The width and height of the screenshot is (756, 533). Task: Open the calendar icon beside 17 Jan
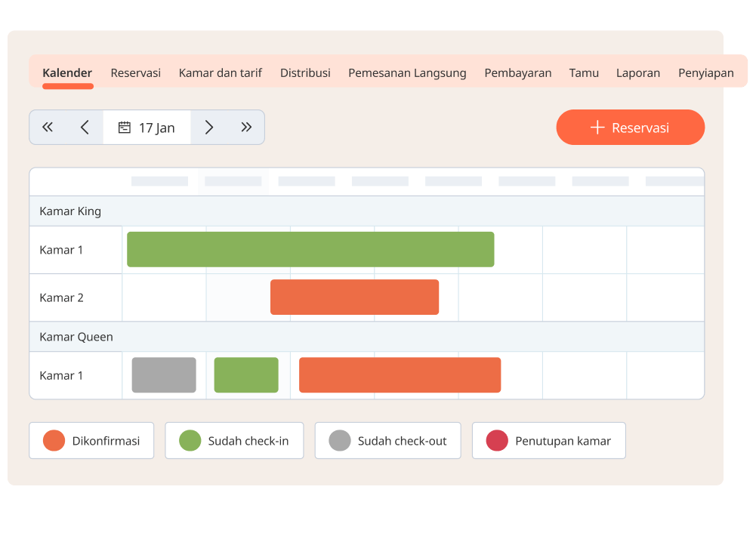tap(125, 128)
